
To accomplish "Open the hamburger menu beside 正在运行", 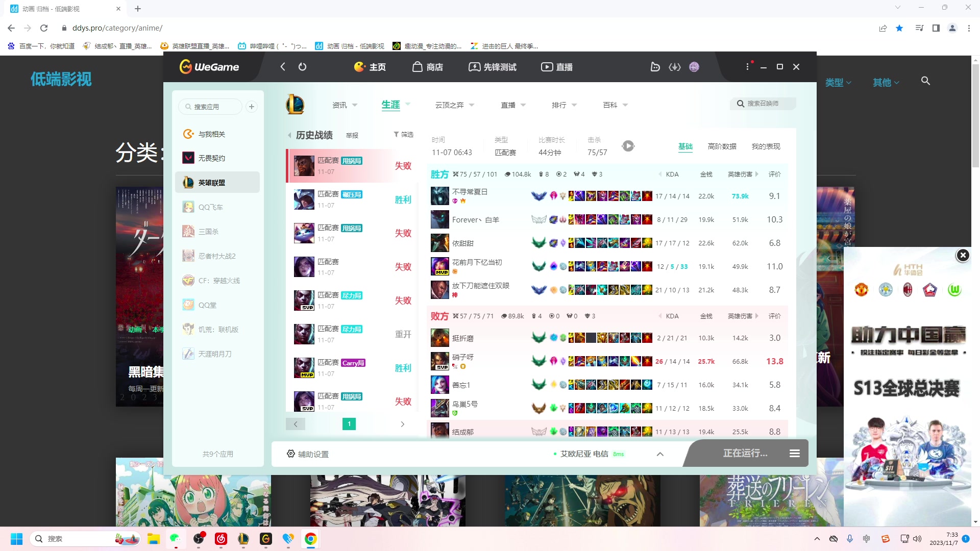I will (x=795, y=454).
